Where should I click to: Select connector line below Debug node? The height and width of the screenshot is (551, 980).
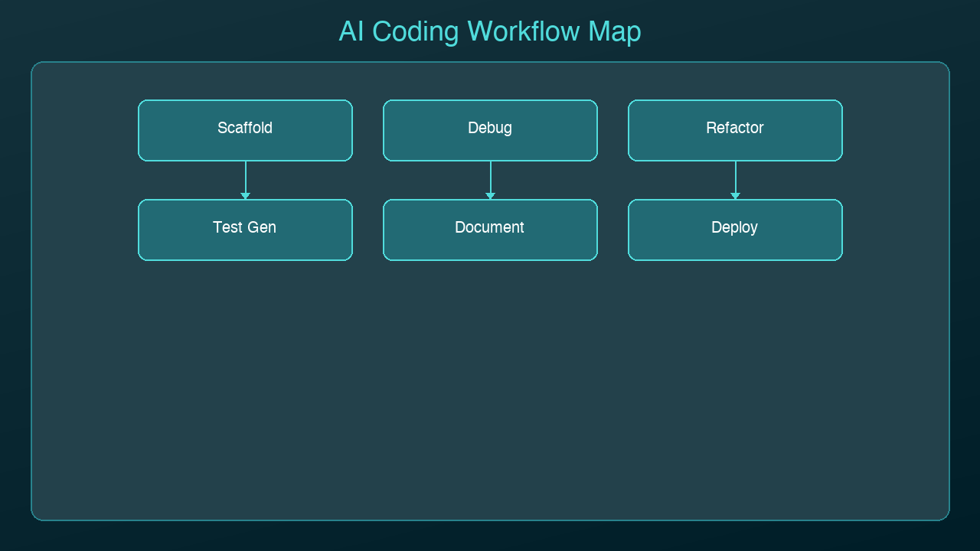click(490, 177)
